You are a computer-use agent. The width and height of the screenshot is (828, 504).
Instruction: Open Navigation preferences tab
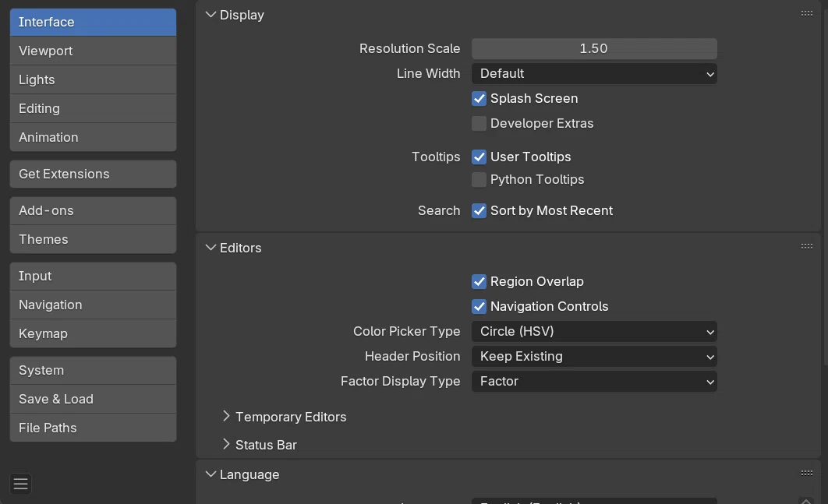[93, 305]
